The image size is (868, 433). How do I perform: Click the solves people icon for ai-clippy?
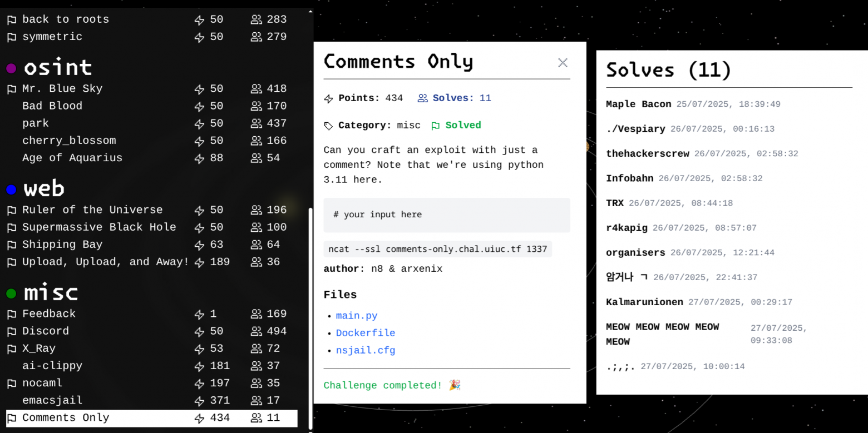[256, 366]
